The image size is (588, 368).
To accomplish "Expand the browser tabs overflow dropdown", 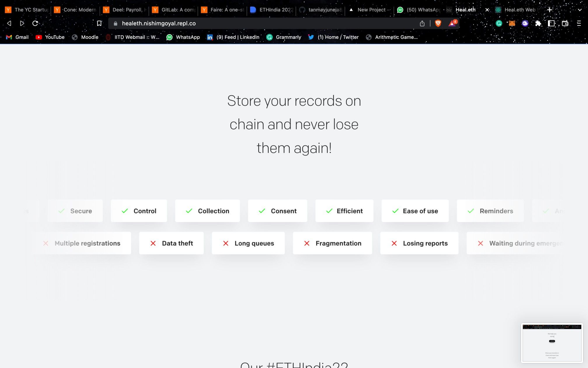I will tap(579, 9).
